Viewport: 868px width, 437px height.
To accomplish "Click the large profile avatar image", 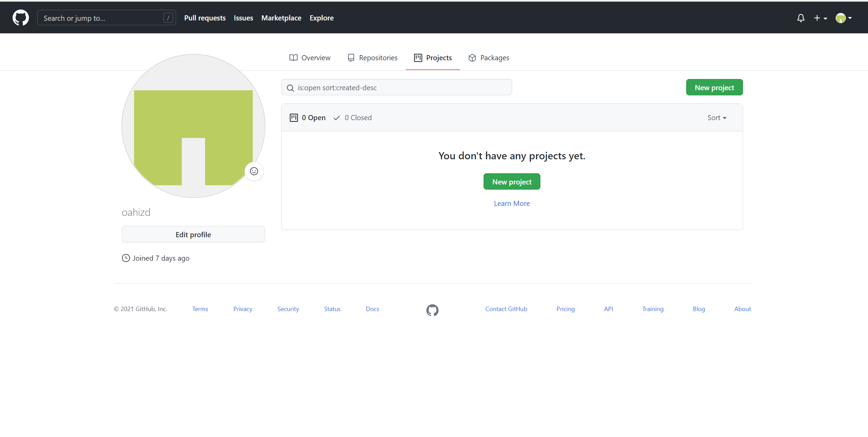I will (x=193, y=126).
